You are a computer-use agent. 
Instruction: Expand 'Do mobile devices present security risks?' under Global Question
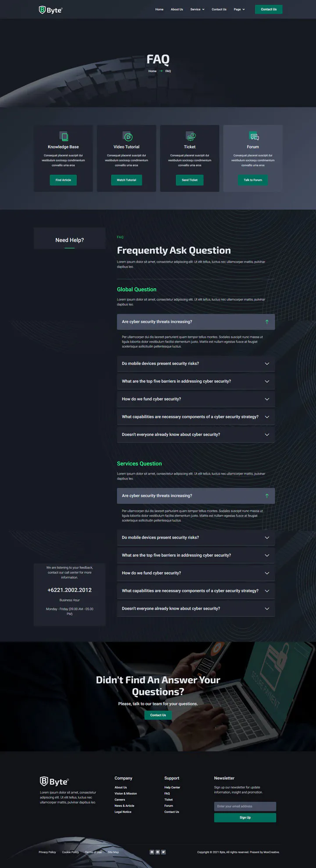point(196,363)
